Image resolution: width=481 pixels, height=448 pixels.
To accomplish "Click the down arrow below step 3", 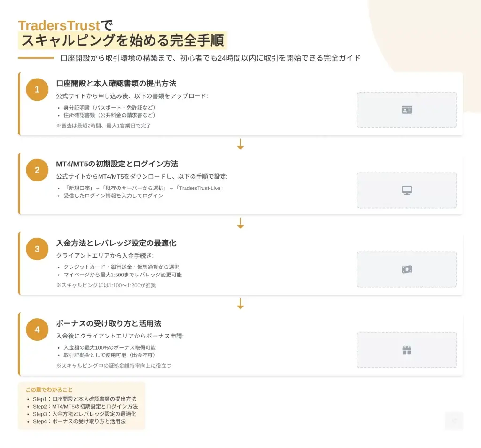I will 240,304.
